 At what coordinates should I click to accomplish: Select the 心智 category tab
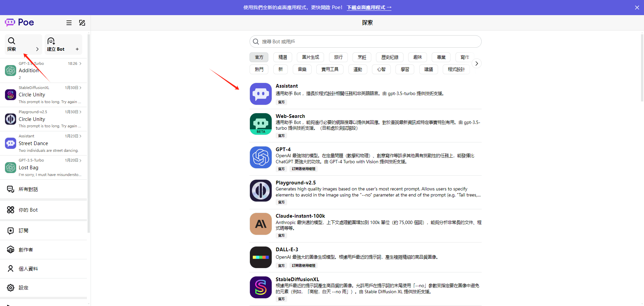point(381,70)
